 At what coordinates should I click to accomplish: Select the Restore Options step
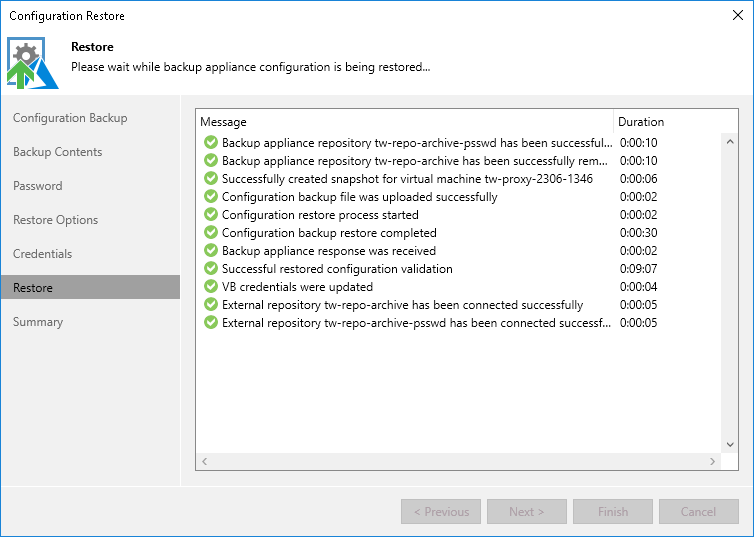pyautogui.click(x=56, y=220)
